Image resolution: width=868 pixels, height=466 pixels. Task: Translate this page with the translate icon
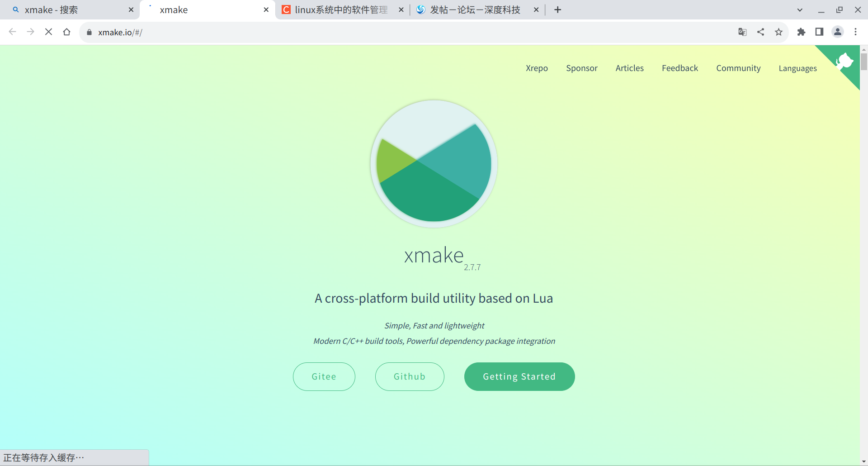742,32
